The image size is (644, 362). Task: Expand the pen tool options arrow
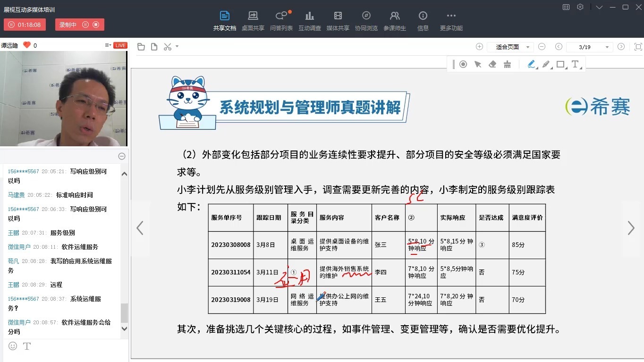click(x=537, y=68)
